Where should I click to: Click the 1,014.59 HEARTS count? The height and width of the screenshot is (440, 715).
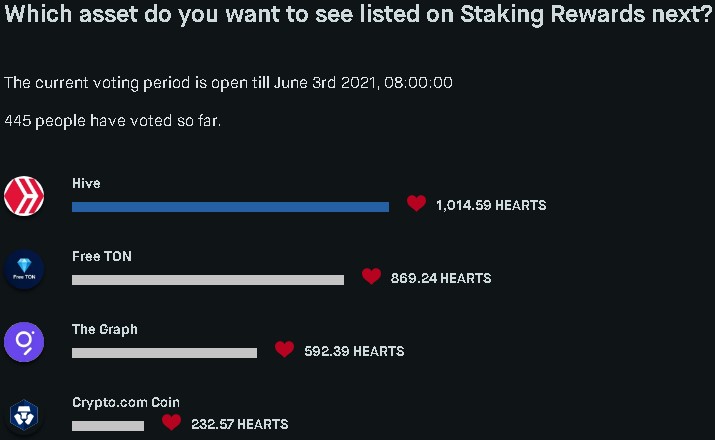point(491,206)
